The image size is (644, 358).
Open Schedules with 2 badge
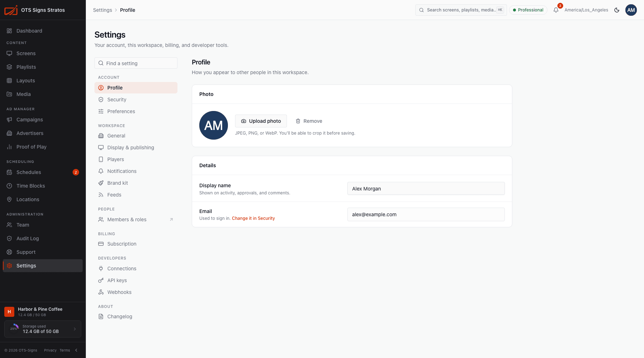coord(43,172)
